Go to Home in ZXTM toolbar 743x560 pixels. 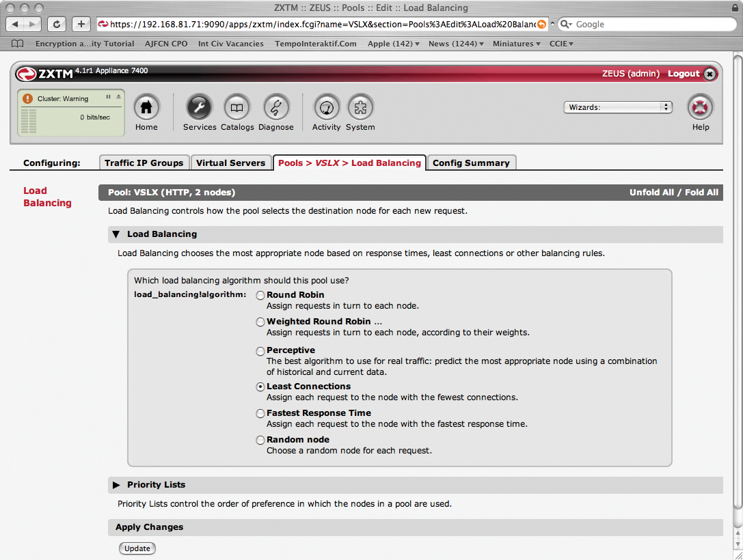146,107
